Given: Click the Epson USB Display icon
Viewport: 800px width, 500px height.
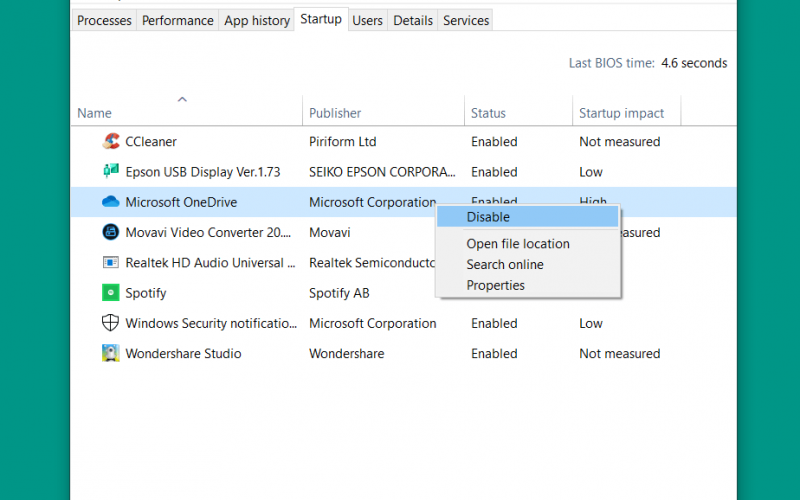Looking at the screenshot, I should pos(111,171).
